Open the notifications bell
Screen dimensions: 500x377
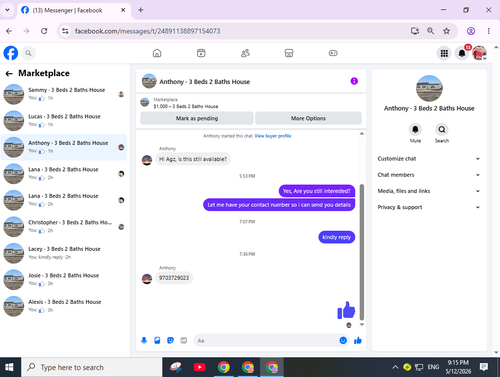point(462,53)
